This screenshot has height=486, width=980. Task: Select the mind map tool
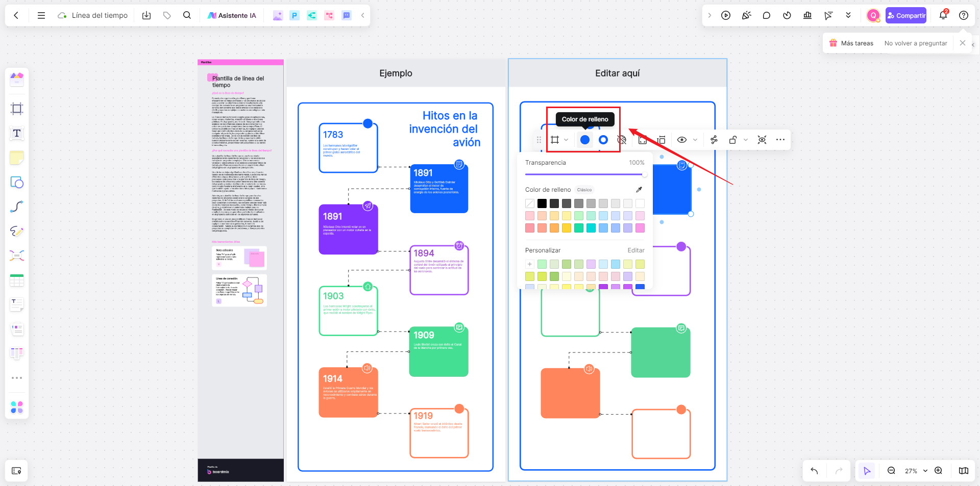point(17,255)
